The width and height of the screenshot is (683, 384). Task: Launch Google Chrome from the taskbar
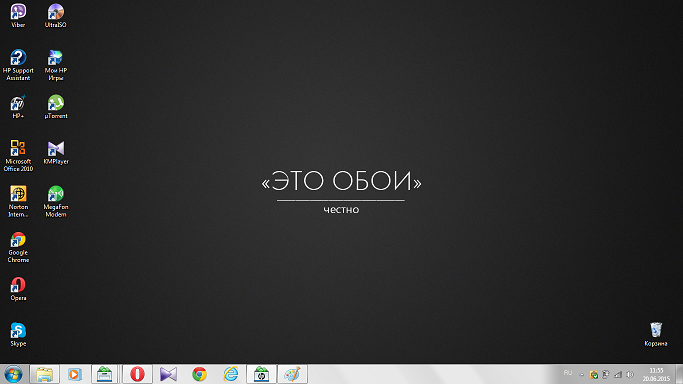tap(199, 374)
